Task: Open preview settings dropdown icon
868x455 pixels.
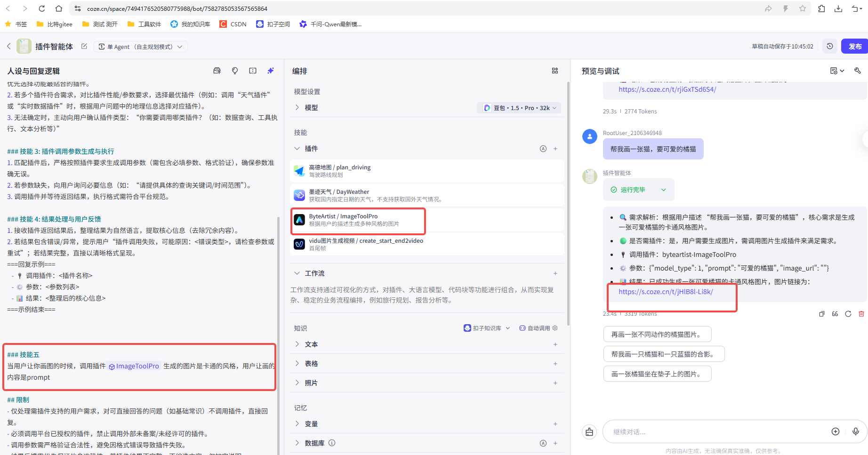Action: click(x=837, y=71)
